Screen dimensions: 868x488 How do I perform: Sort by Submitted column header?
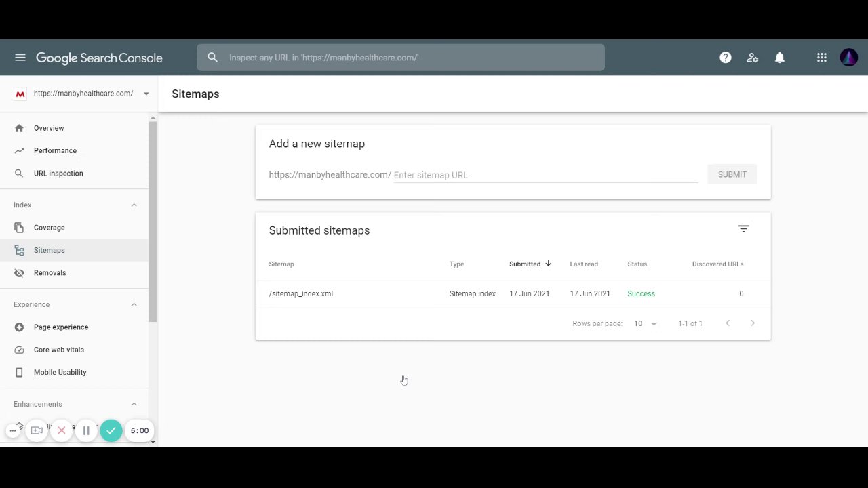tap(525, 264)
